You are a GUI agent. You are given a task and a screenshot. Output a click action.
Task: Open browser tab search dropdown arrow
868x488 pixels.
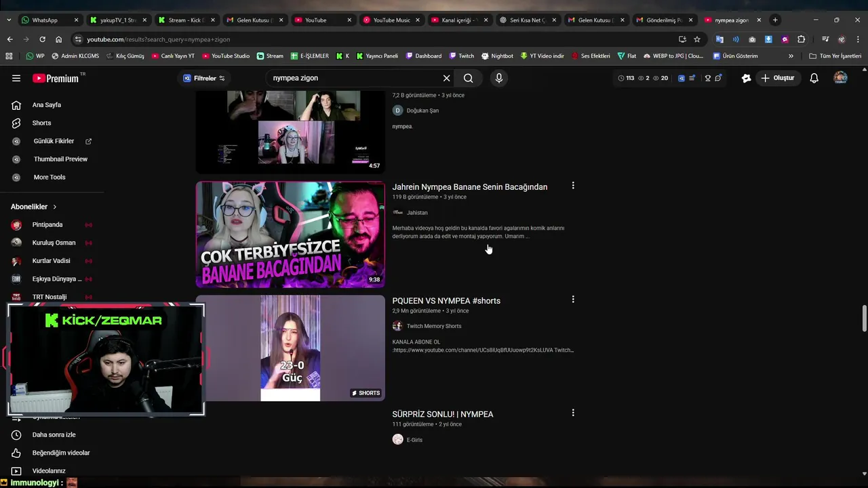pyautogui.click(x=9, y=20)
